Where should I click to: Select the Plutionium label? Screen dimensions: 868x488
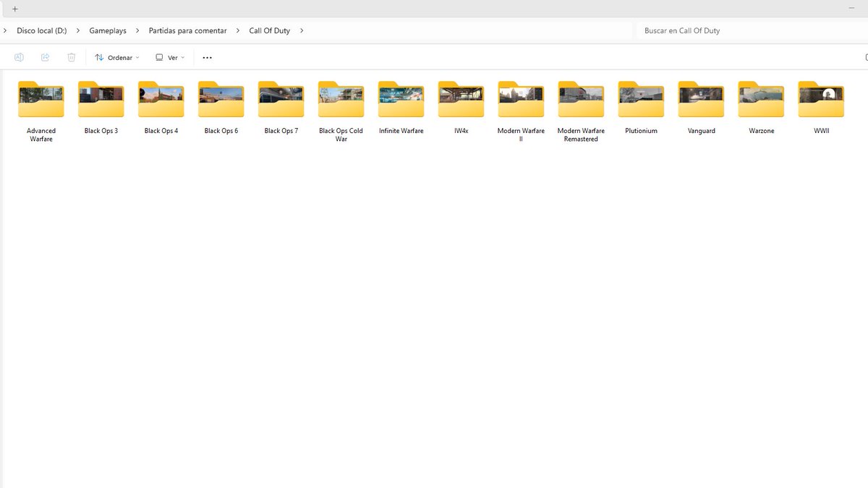[642, 131]
